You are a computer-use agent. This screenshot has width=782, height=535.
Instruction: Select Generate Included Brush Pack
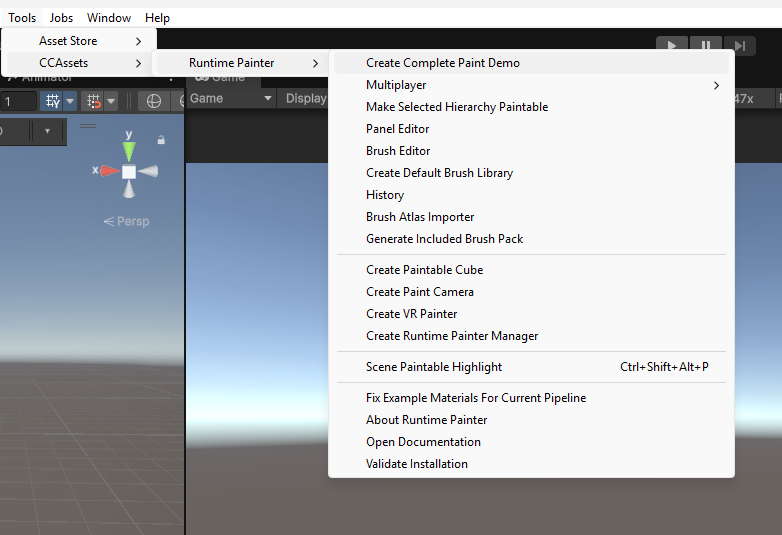tap(531, 239)
